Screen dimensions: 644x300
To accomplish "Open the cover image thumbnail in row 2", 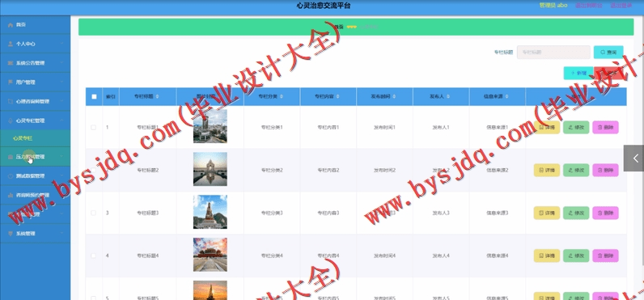I will [x=210, y=169].
